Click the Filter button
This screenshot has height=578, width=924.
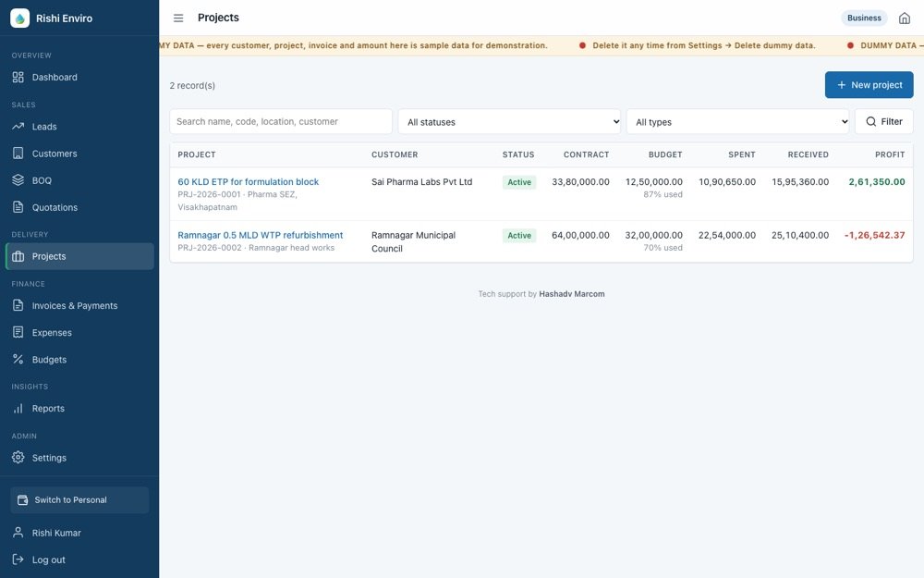(x=884, y=121)
